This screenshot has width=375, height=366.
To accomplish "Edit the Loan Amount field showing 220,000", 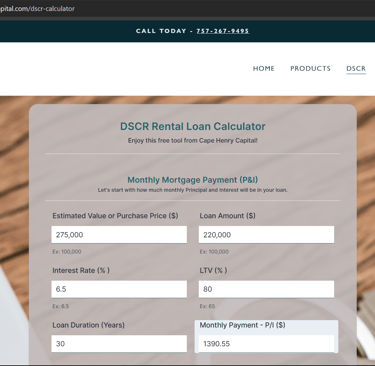I will [266, 235].
